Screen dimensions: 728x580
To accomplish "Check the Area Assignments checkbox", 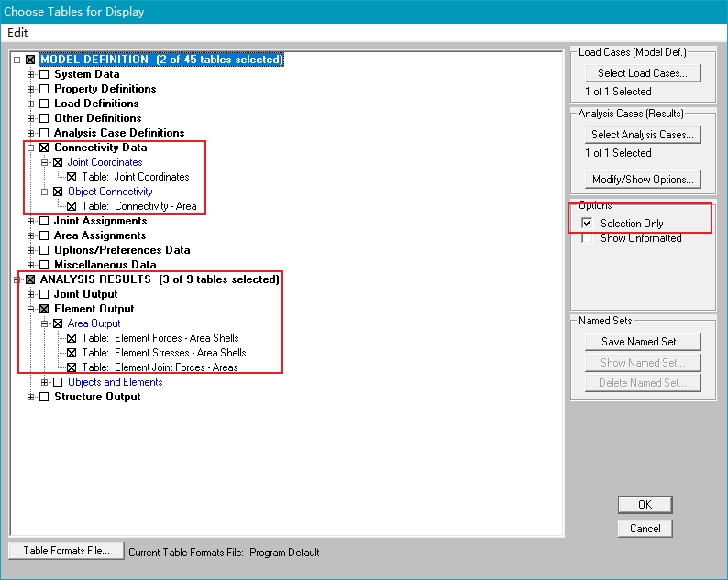I will [44, 235].
